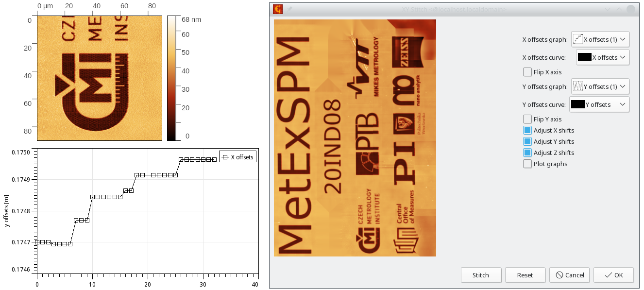Uncheck Adjust Z shifts
The height and width of the screenshot is (290, 644).
(x=527, y=153)
